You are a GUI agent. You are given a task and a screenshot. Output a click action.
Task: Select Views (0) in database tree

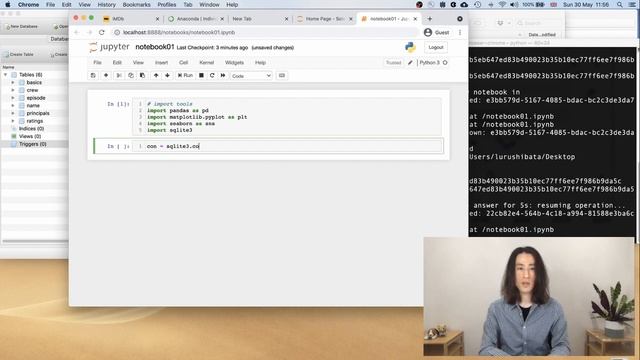[x=30, y=136]
